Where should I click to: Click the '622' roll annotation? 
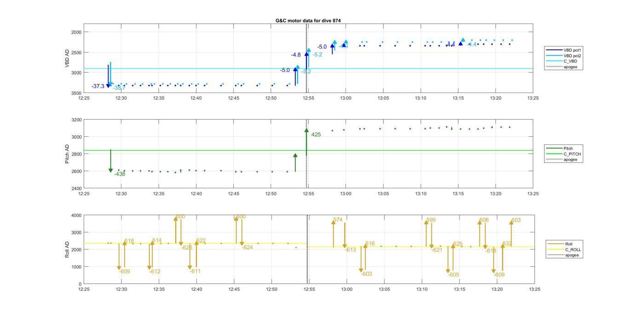tap(201, 240)
